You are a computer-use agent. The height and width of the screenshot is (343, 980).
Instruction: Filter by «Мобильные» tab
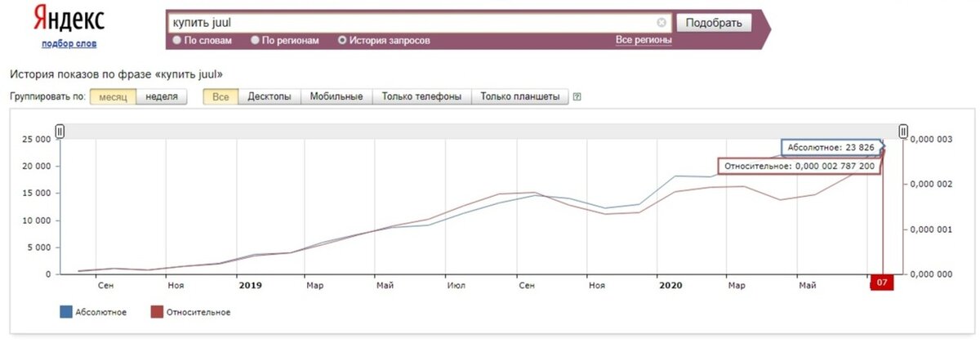(x=336, y=97)
